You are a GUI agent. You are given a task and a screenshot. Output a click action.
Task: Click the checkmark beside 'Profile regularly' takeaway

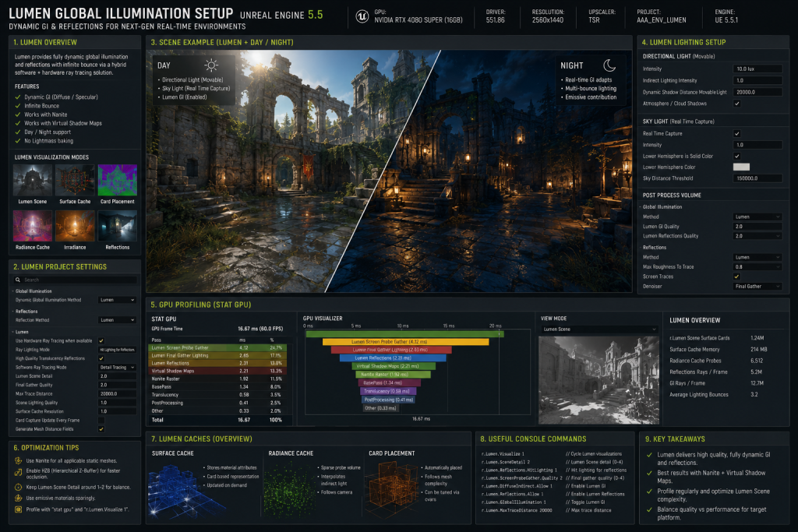click(x=649, y=491)
